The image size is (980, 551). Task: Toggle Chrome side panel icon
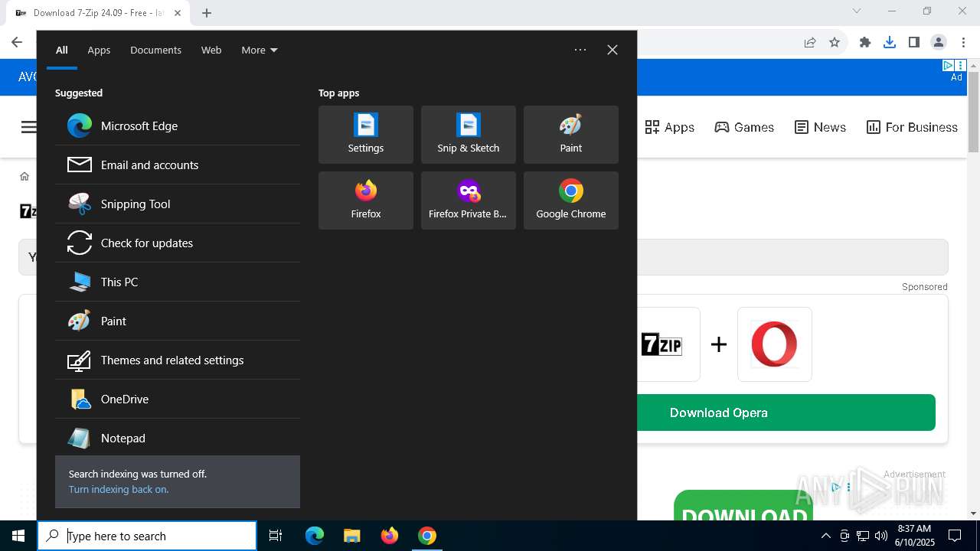tap(913, 42)
